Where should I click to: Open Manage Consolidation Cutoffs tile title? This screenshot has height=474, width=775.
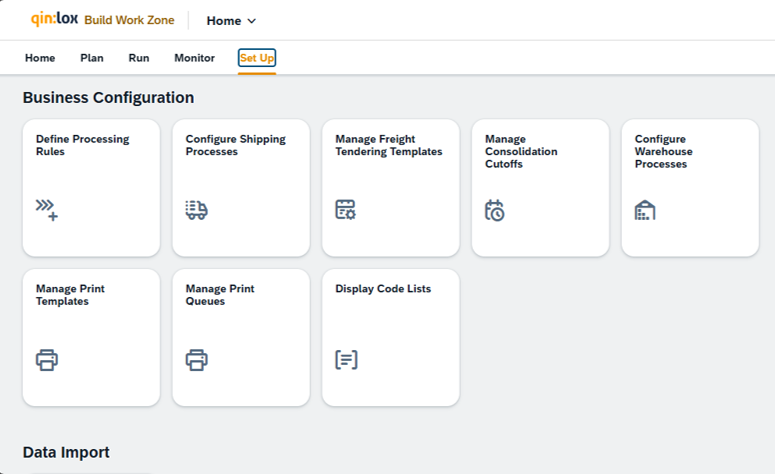click(x=521, y=151)
